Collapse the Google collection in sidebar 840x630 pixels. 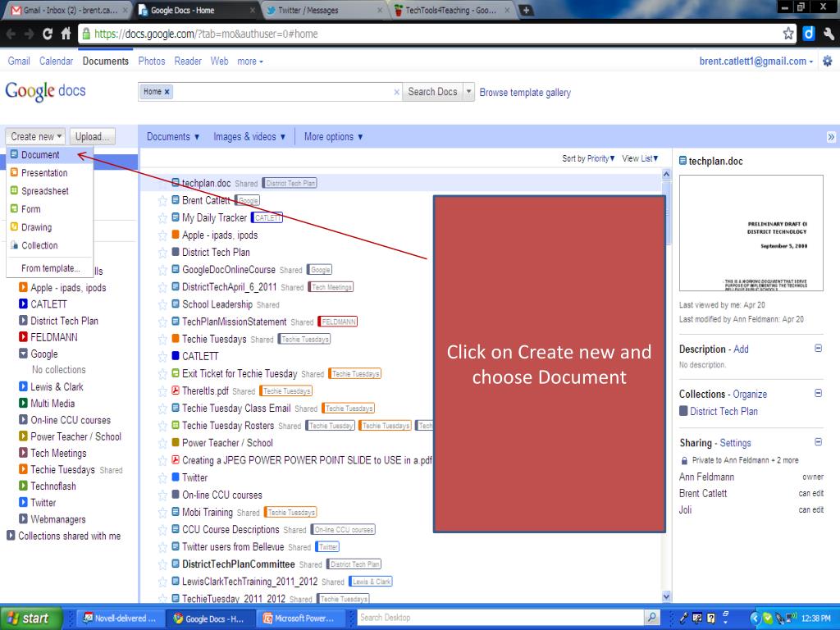(x=23, y=354)
